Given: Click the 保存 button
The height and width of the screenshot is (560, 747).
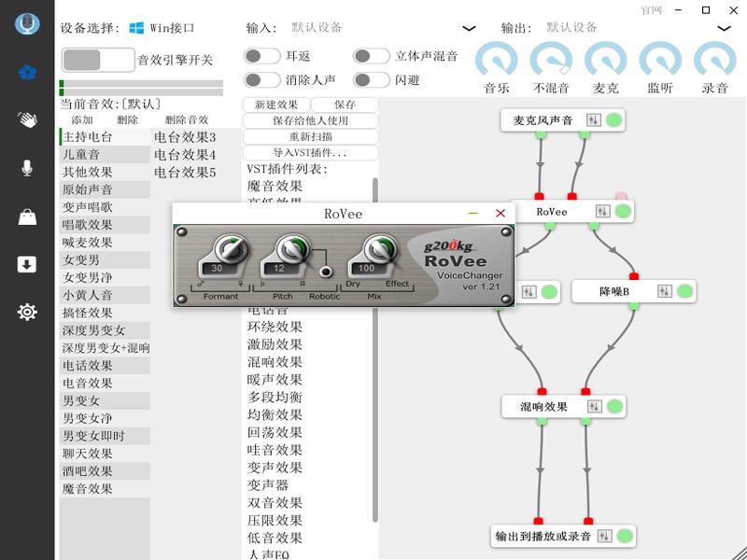Looking at the screenshot, I should (x=345, y=105).
